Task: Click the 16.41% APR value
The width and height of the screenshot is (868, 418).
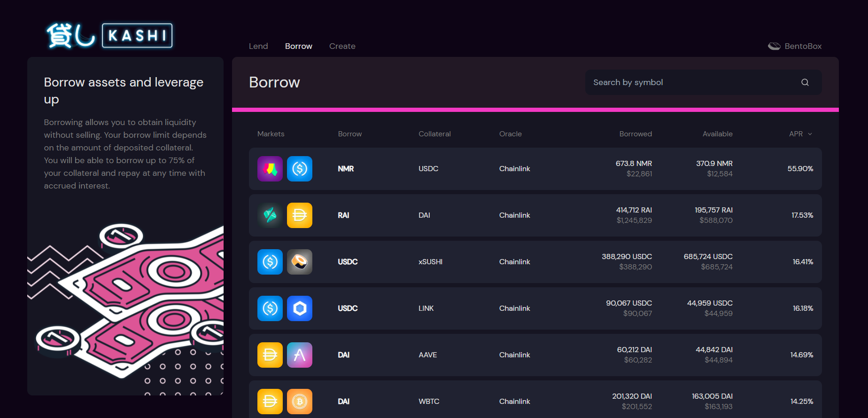Action: click(x=803, y=262)
